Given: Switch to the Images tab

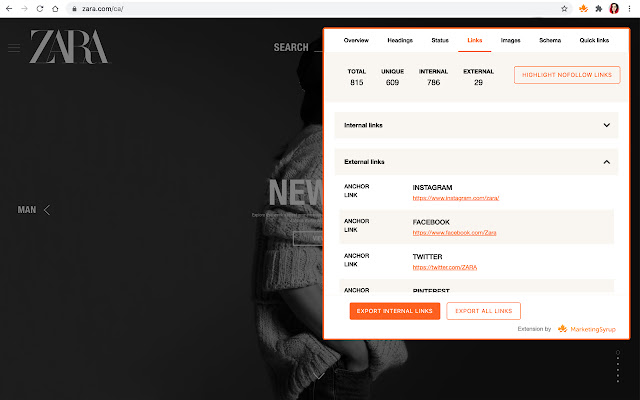Looking at the screenshot, I should click(x=511, y=40).
